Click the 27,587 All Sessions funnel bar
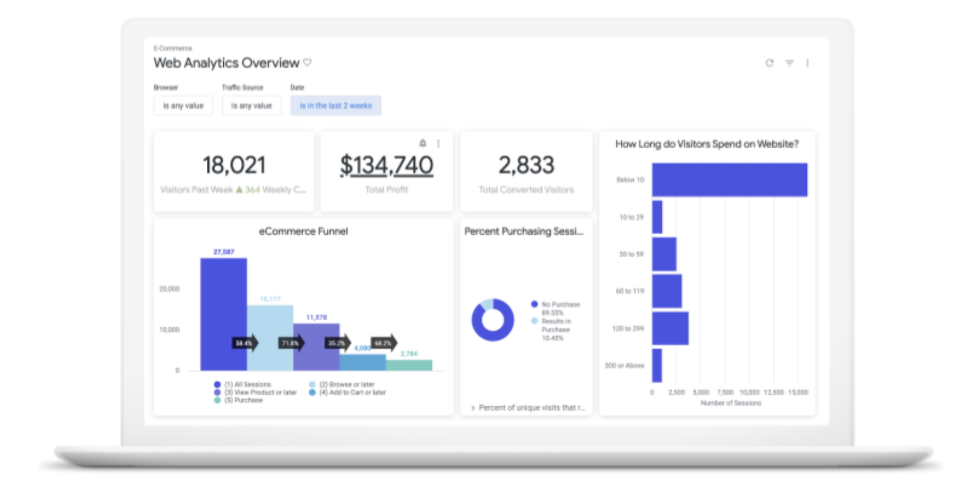This screenshot has height=494, width=980. click(224, 314)
